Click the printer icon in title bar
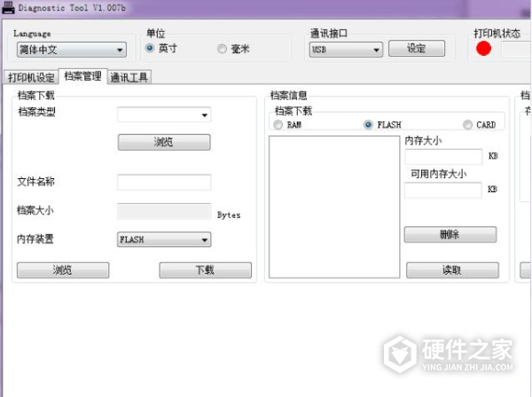This screenshot has height=397, width=532. tap(8, 7)
